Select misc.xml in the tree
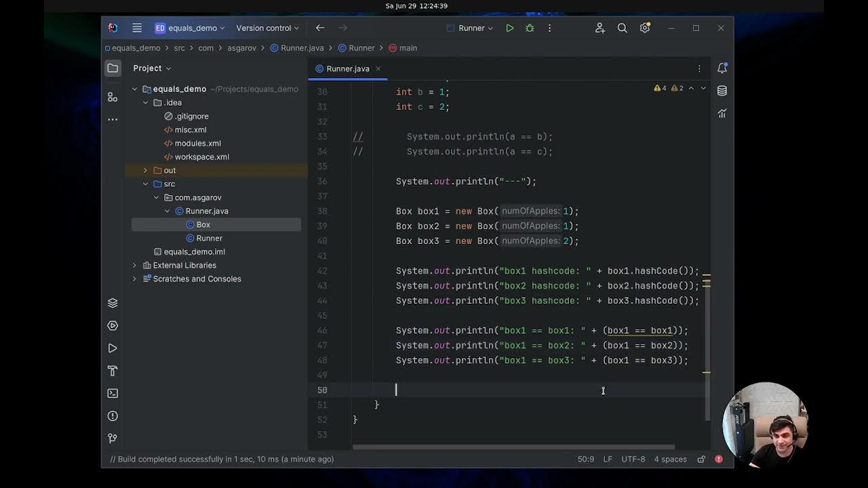The image size is (868, 488). click(x=185, y=129)
